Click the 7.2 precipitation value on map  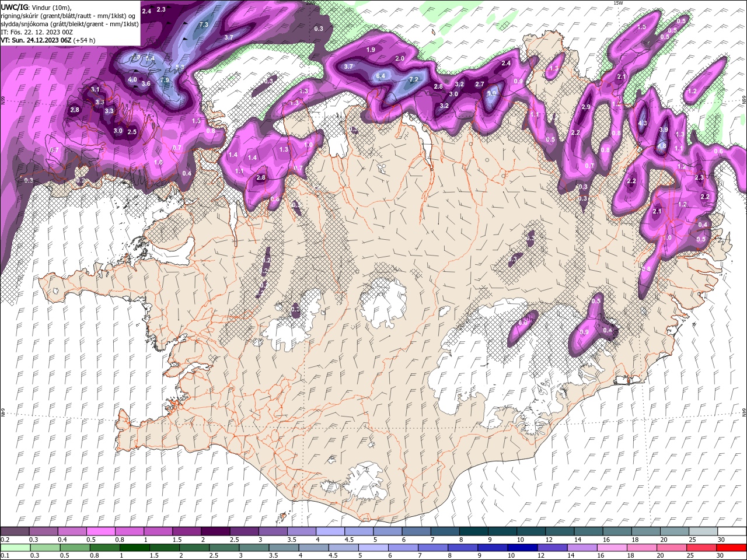414,79
